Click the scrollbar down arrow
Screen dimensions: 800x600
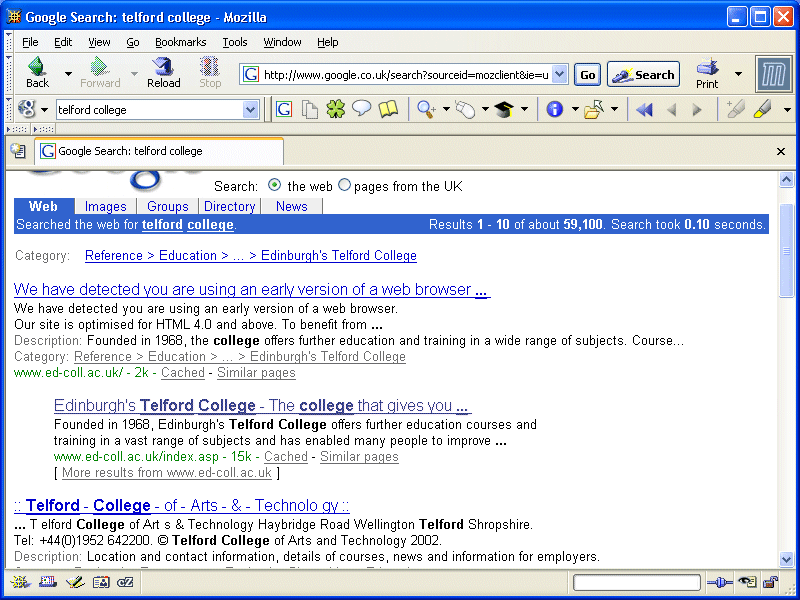point(786,559)
